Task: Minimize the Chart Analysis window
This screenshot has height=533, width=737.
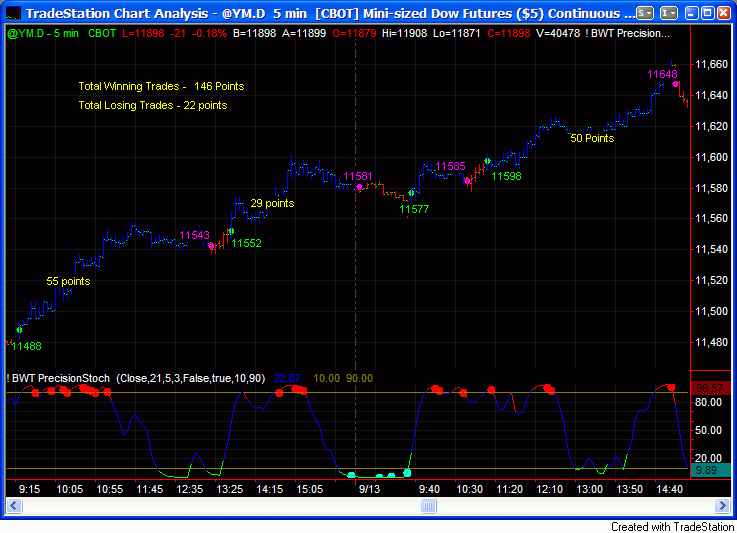Action: pos(691,13)
